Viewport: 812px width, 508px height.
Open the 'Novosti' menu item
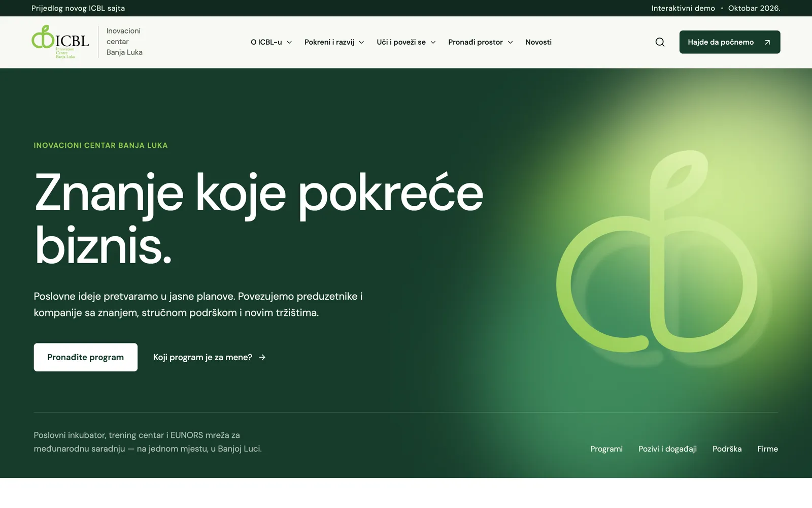[538, 42]
